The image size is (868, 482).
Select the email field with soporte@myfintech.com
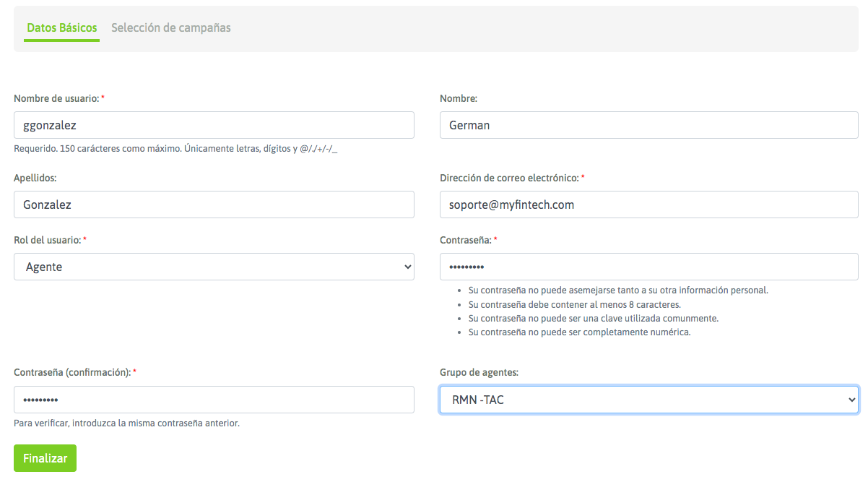[x=648, y=205]
